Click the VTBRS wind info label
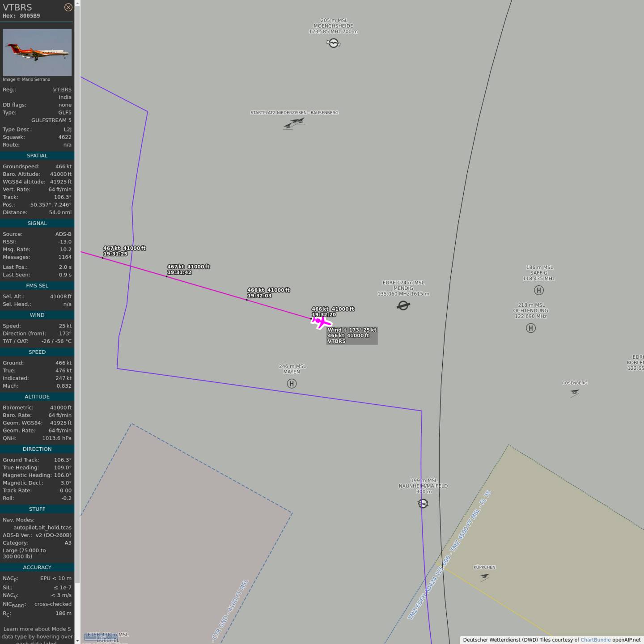Viewport: 644px width, 644px height. (352, 335)
